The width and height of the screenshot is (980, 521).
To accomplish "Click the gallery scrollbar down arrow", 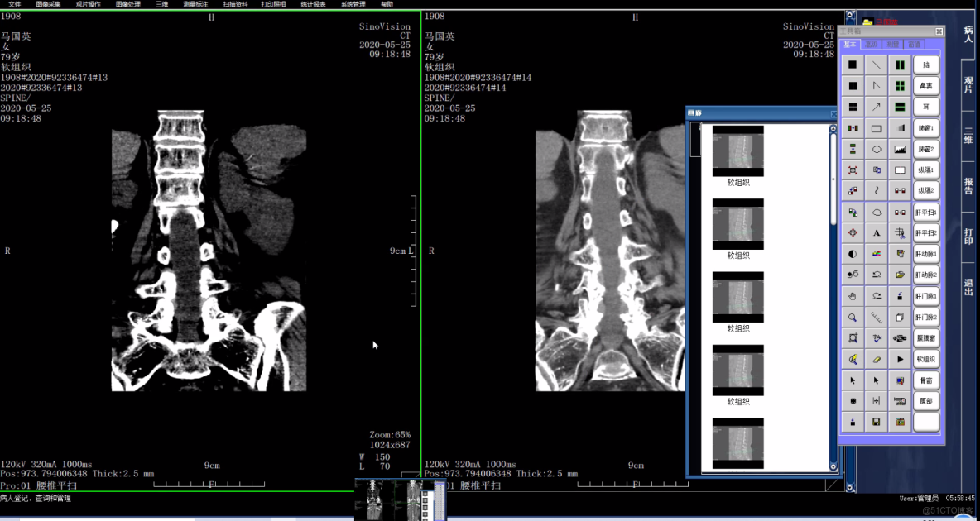I will (x=833, y=466).
